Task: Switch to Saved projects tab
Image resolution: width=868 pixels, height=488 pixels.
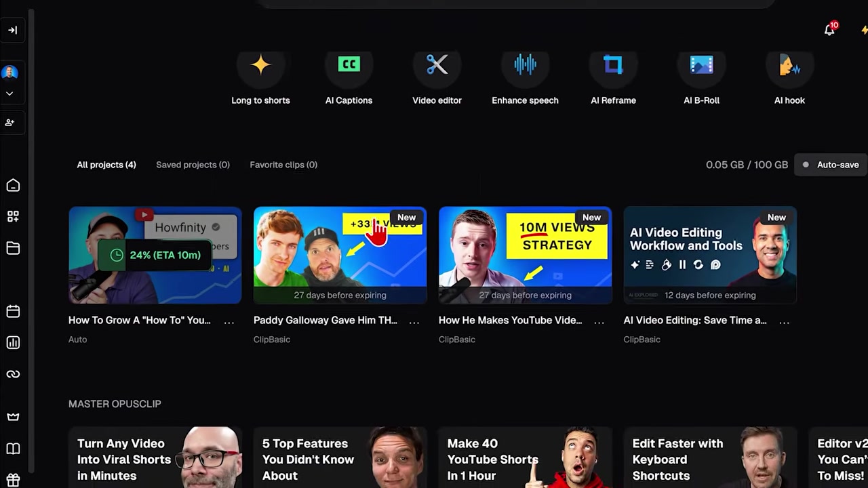Action: 193,165
